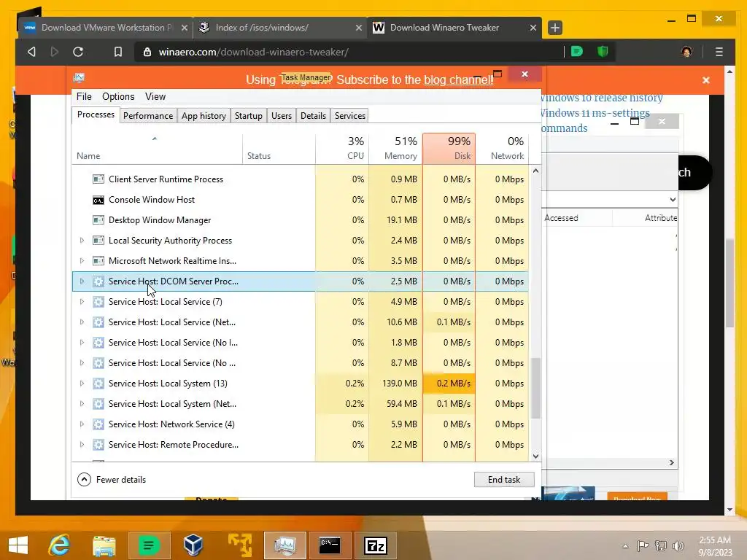
Task: Click the Desktop Window Manager icon
Action: coord(98,220)
